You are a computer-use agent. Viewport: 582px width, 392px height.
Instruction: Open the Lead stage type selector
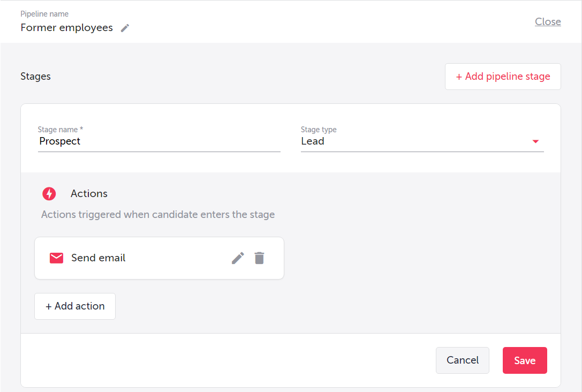(418, 141)
